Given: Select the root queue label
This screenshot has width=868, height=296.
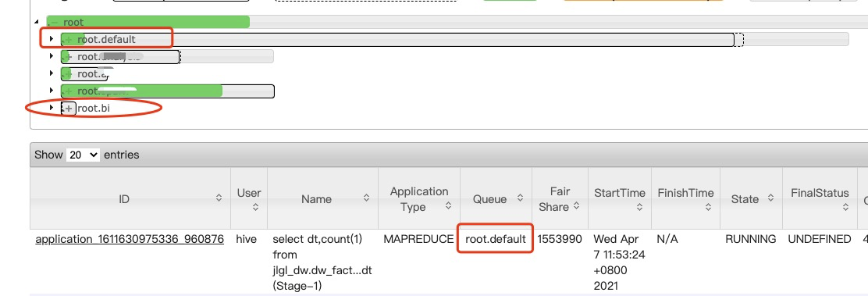Looking at the screenshot, I should pos(73,22).
